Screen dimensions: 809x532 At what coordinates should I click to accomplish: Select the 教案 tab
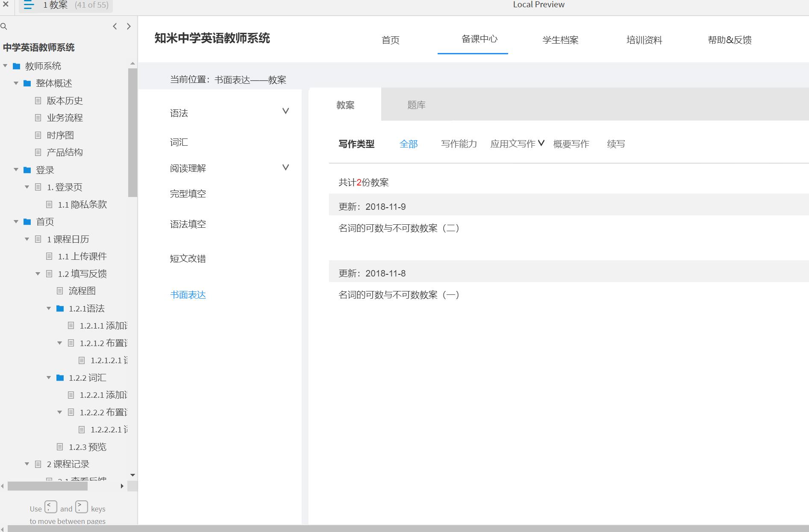345,105
